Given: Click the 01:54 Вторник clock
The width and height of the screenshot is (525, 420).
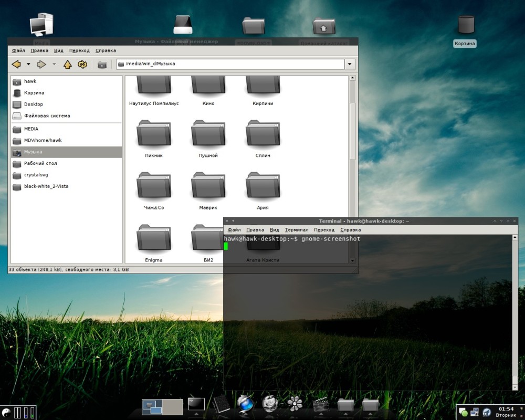Looking at the screenshot, I should click(506, 412).
